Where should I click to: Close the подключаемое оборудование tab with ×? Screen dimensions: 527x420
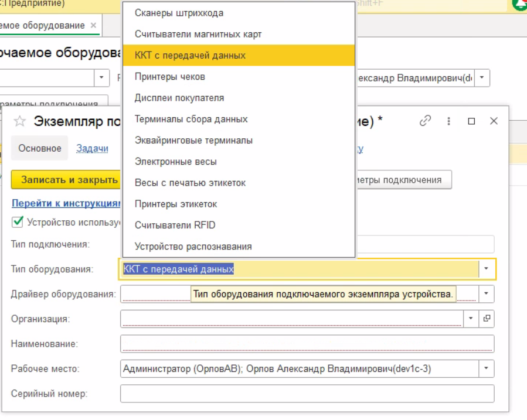point(93,26)
